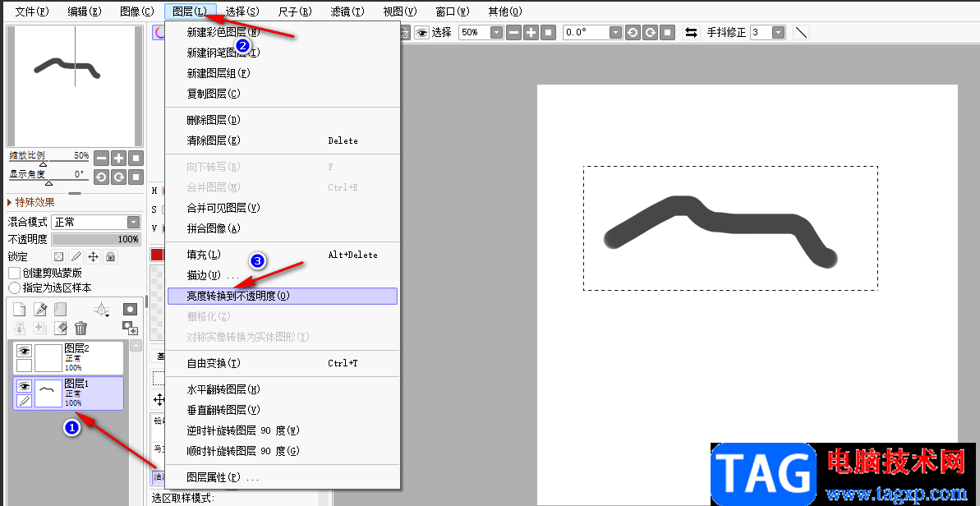Choose 自由变换 from layer menu
The height and width of the screenshot is (506, 980).
pos(283,363)
